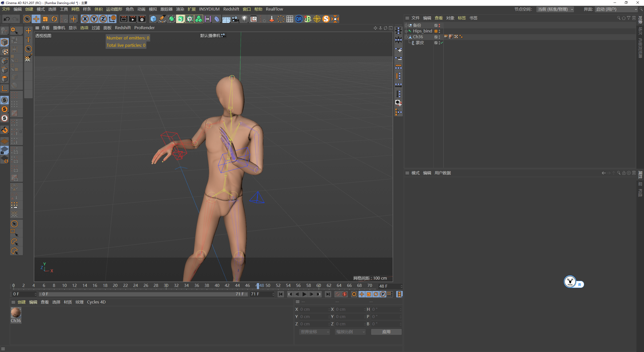This screenshot has height=352, width=644.
Task: Activate the Move tool
Action: click(x=36, y=19)
